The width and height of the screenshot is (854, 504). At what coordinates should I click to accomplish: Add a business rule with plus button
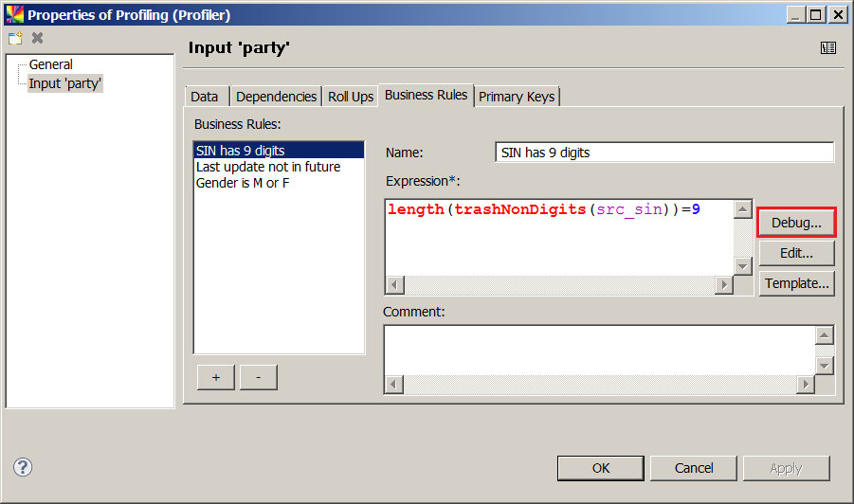(x=216, y=377)
